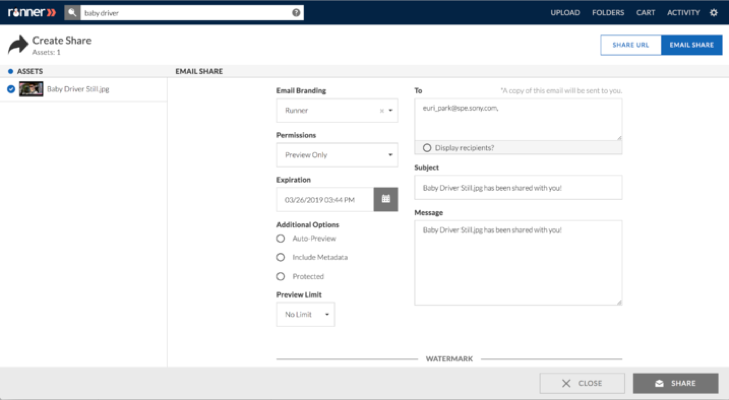Viewport: 729px width, 400px height.
Task: Switch to the Share URL tab
Action: (x=630, y=45)
